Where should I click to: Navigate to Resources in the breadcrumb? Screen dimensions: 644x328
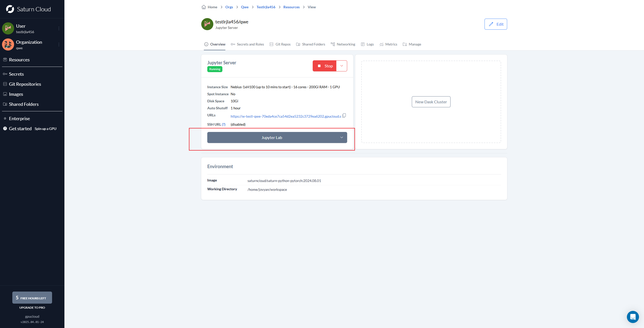pyautogui.click(x=292, y=7)
